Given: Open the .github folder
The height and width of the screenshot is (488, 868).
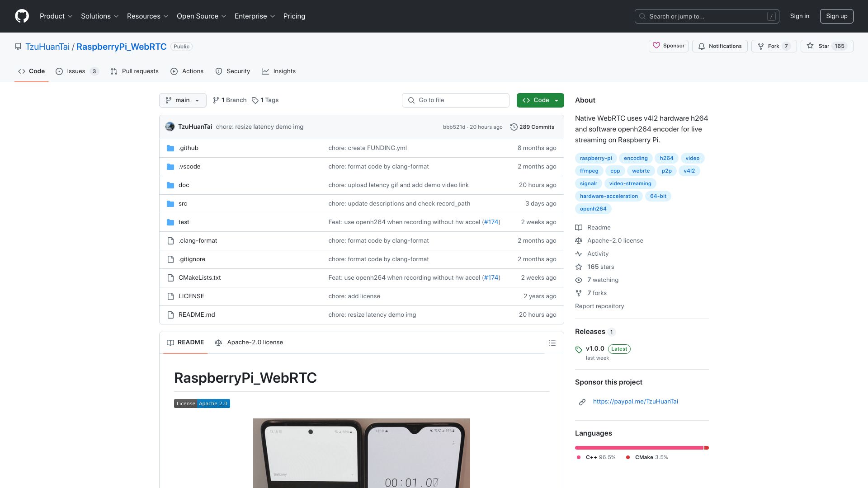Looking at the screenshot, I should 188,148.
